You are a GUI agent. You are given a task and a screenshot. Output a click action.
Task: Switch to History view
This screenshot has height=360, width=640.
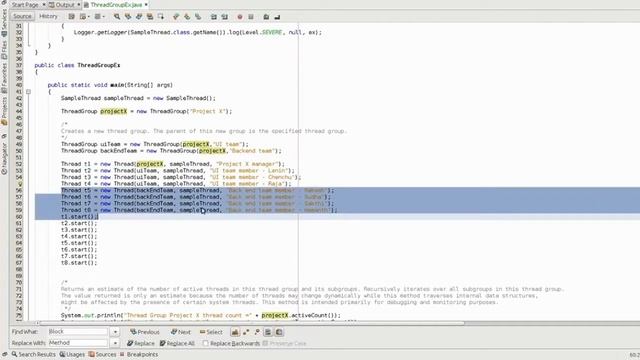pyautogui.click(x=48, y=16)
